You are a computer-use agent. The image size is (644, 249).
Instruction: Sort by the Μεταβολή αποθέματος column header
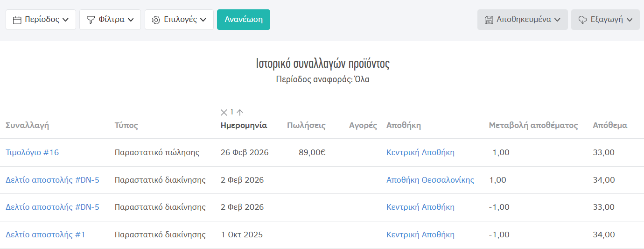pos(533,125)
